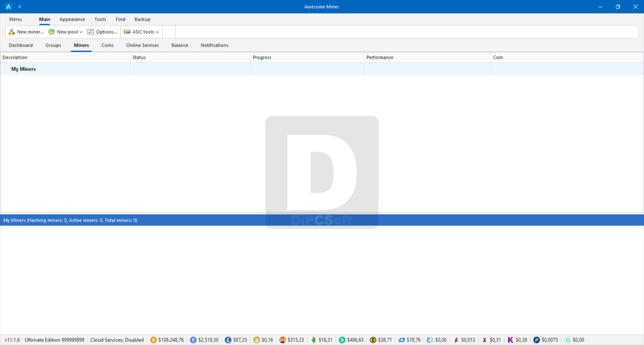644x345 pixels.
Task: Click the Awesome Miner logo icon
Action: [x=8, y=7]
